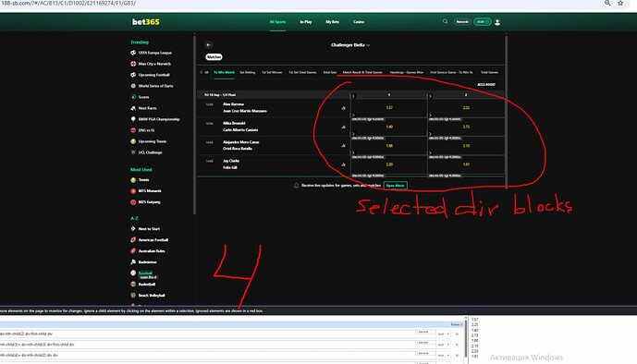The height and width of the screenshot is (364, 637).
Task: Click UCL Challenge icon
Action: [x=133, y=152]
